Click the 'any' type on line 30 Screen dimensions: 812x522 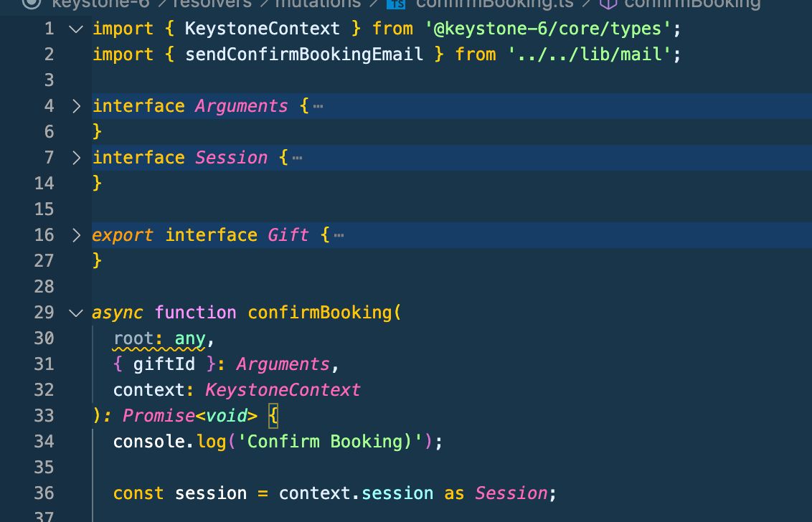(x=189, y=338)
